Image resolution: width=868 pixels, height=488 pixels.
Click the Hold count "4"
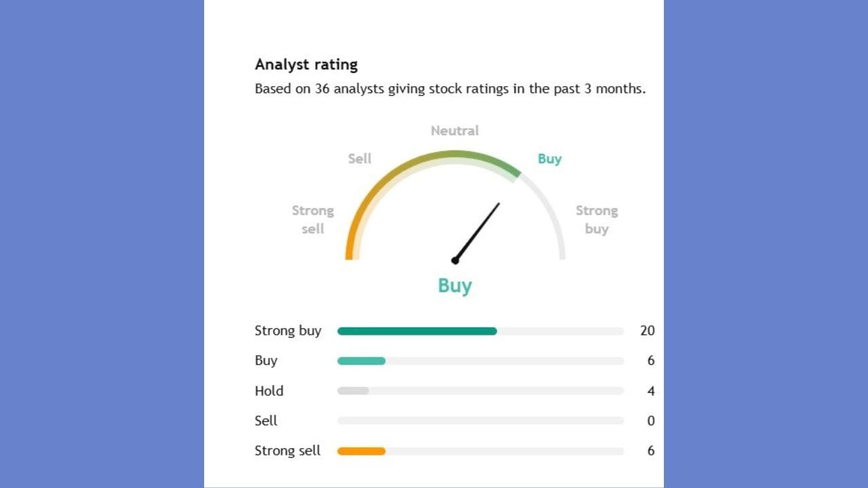coord(651,391)
